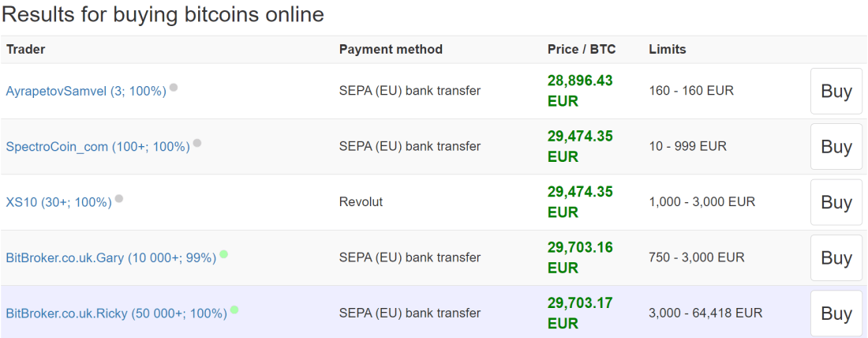Open XS10 trader profile link
Image resolution: width=868 pixels, height=338 pixels.
pyautogui.click(x=58, y=202)
